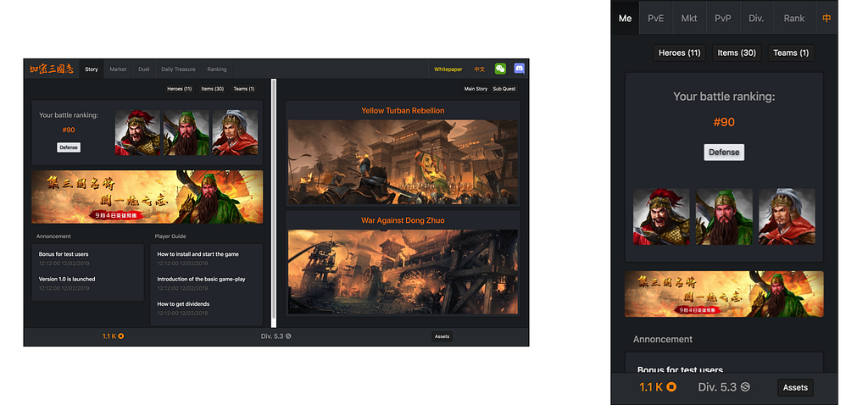868x405 pixels.
Task: Open the Ranking tab in desktop view
Action: (x=217, y=69)
